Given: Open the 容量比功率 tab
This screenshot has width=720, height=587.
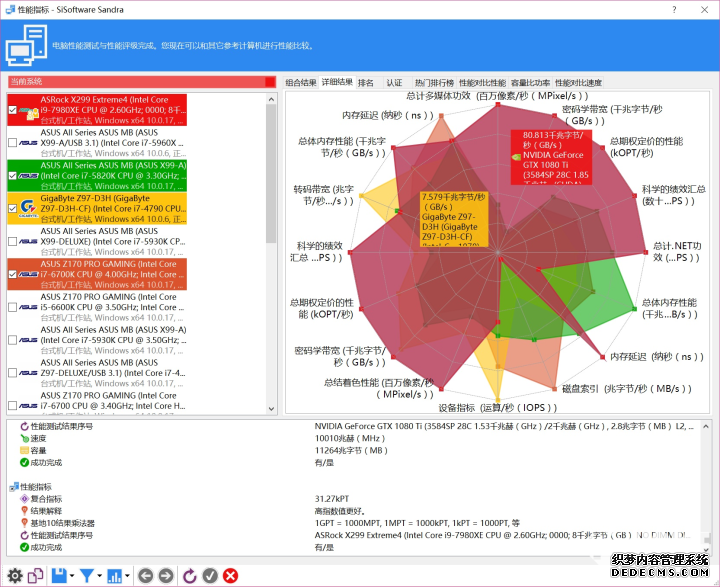Looking at the screenshot, I should coord(530,83).
